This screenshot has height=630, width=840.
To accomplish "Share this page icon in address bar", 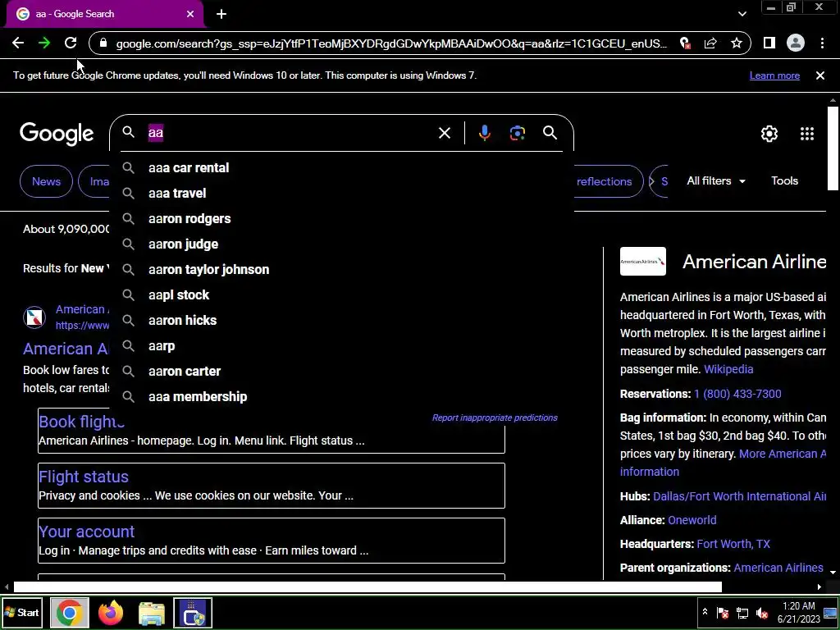I will (x=710, y=43).
